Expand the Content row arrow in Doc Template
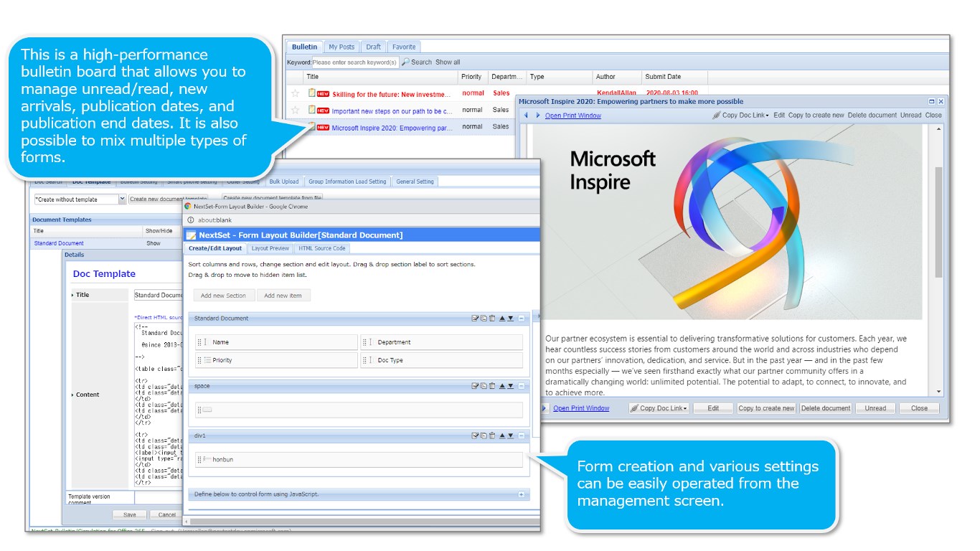Screen dimensions: 980x551 click(72, 395)
